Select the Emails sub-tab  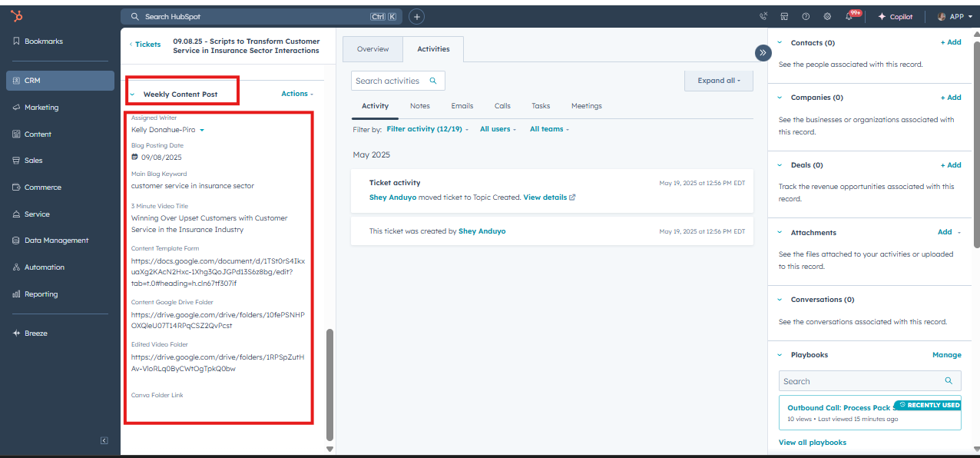coord(462,106)
